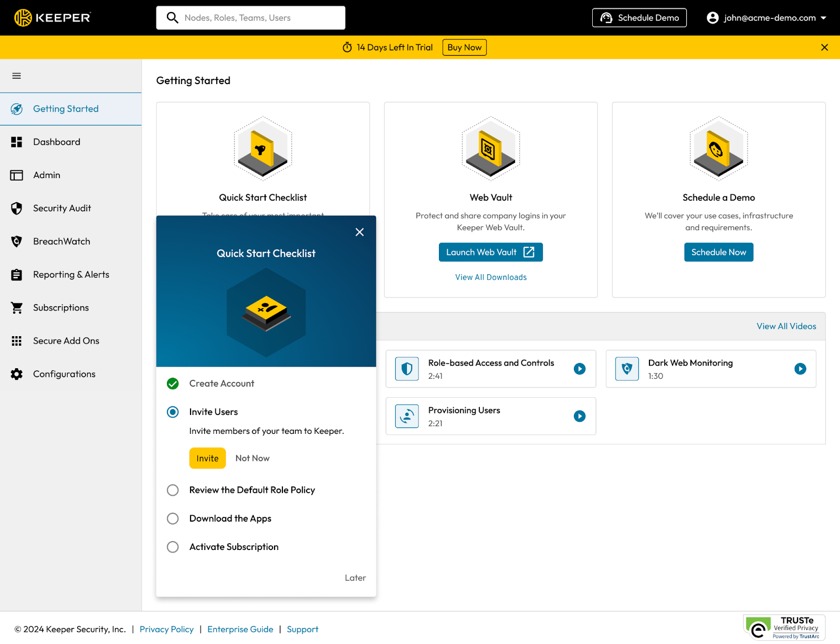
Task: Open Reporting & Alerts in the sidebar
Action: pyautogui.click(x=71, y=275)
